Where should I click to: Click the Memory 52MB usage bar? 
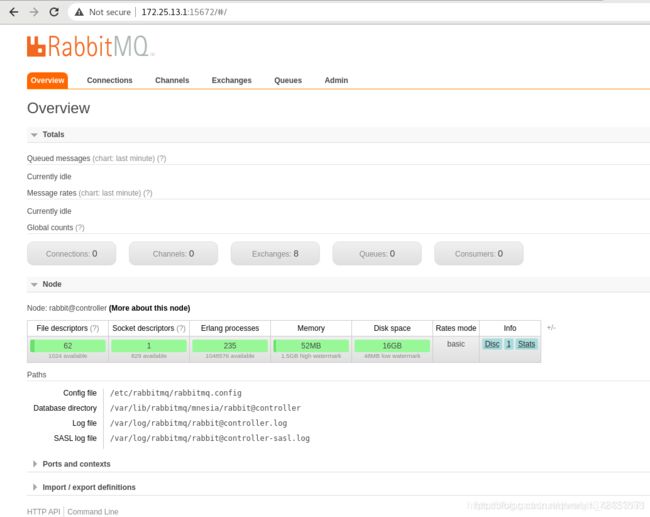click(x=311, y=345)
